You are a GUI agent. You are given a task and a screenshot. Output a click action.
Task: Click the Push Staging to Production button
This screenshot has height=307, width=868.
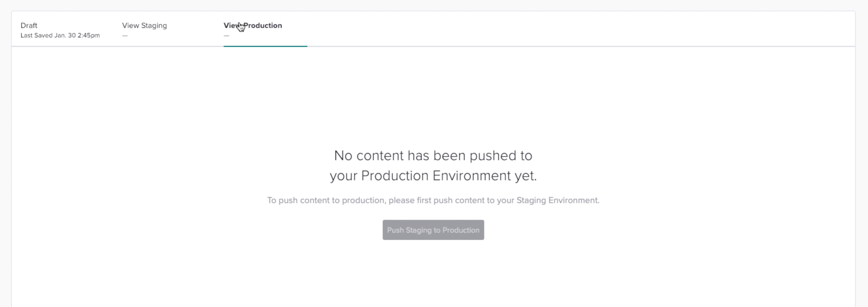[433, 230]
